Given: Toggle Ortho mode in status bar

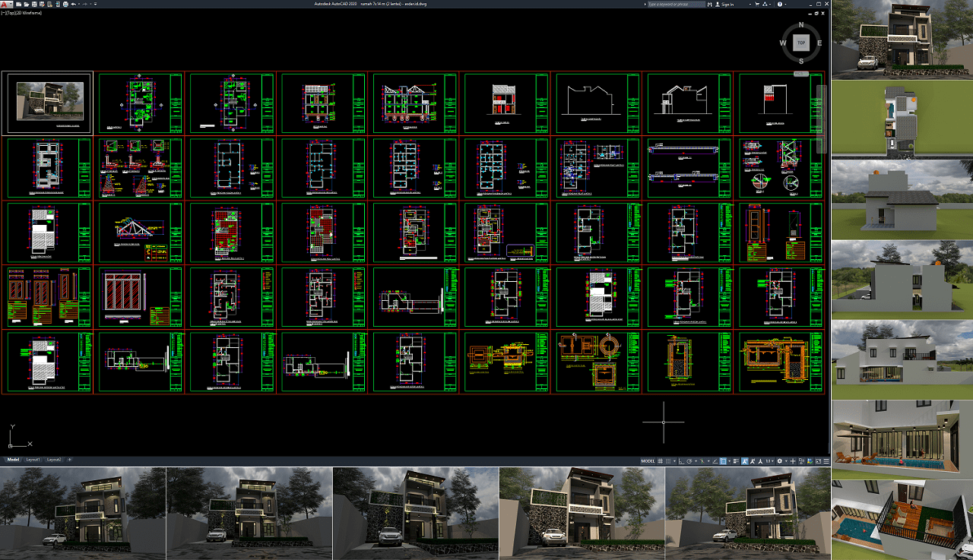Looking at the screenshot, I should (x=680, y=461).
